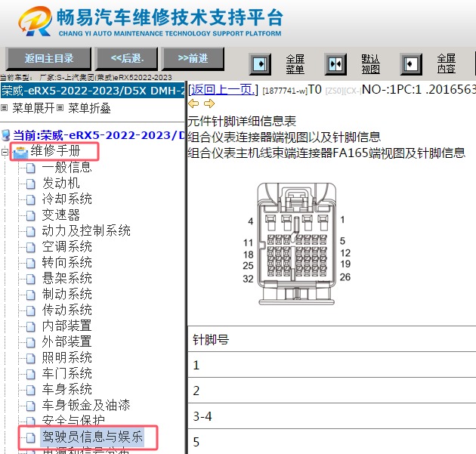Click 菜单展开 to expand menu
This screenshot has height=454, width=476.
(33, 108)
